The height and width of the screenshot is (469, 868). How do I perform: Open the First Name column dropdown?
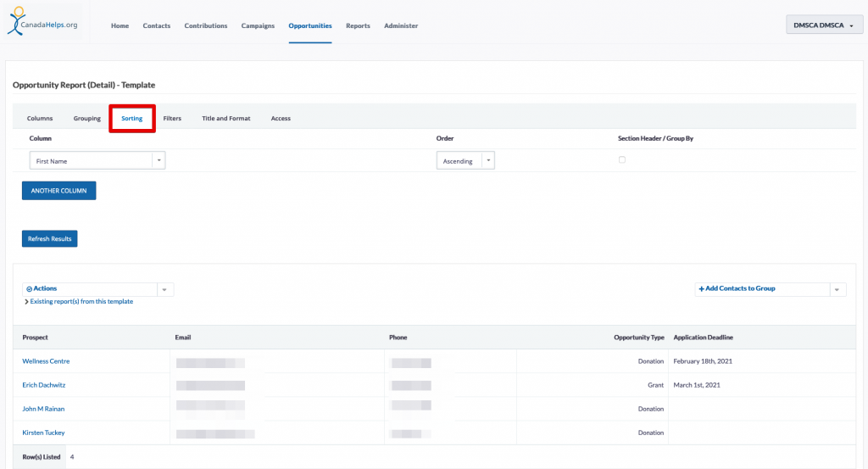pyautogui.click(x=97, y=160)
